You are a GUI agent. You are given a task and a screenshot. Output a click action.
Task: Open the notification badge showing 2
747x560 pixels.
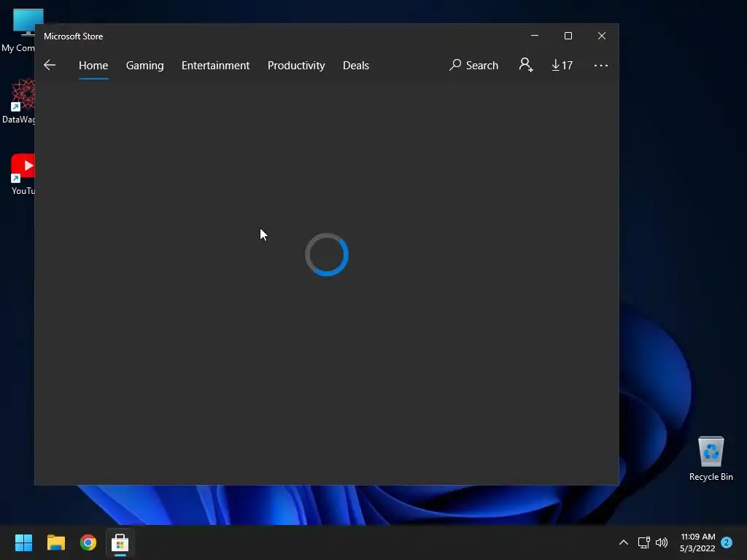pyautogui.click(x=727, y=542)
